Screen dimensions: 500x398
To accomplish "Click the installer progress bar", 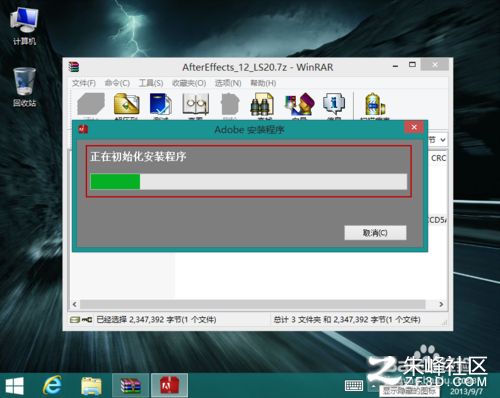I will [x=249, y=181].
